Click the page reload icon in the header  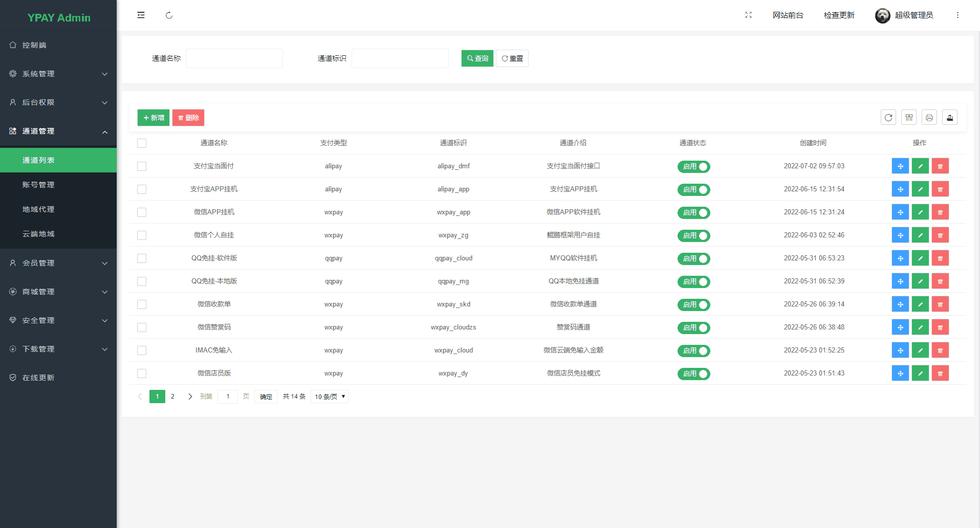tap(169, 15)
